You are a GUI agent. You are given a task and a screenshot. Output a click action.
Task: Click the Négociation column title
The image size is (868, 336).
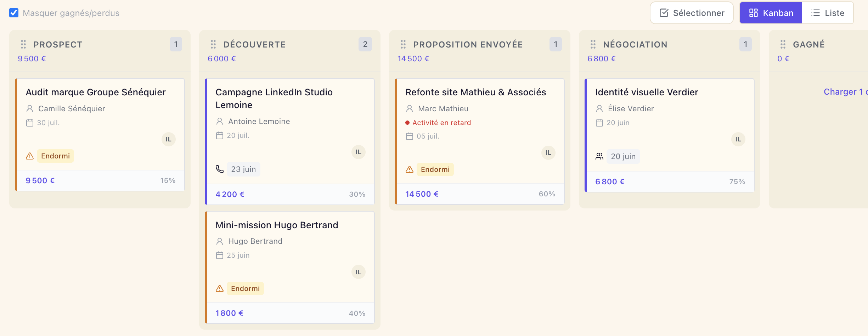click(x=635, y=44)
